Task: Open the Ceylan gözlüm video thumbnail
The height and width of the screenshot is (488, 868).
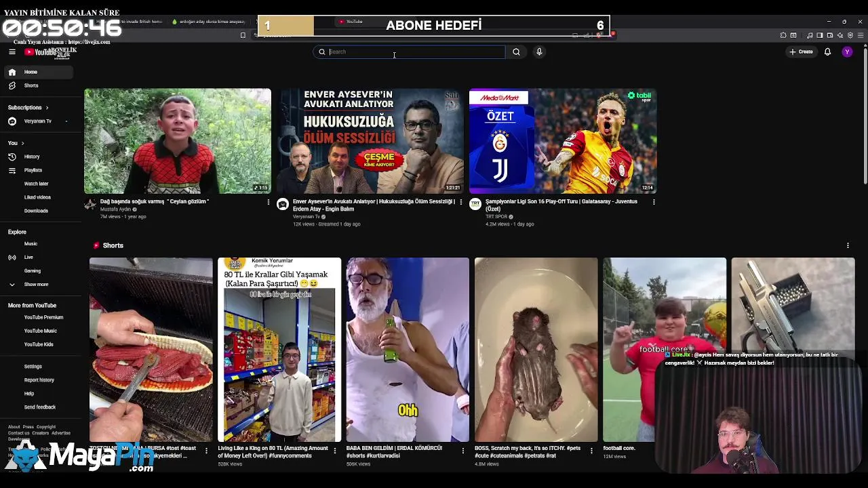Action: pos(178,141)
